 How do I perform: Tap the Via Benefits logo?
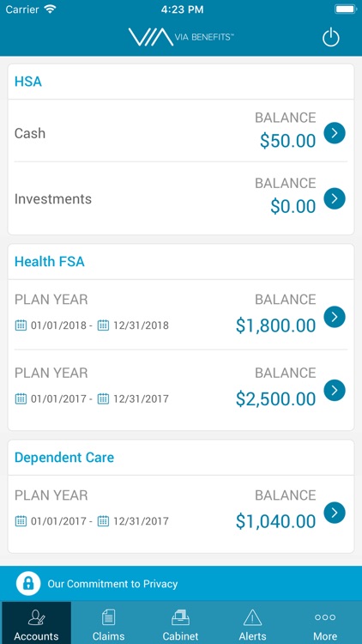pos(181,37)
